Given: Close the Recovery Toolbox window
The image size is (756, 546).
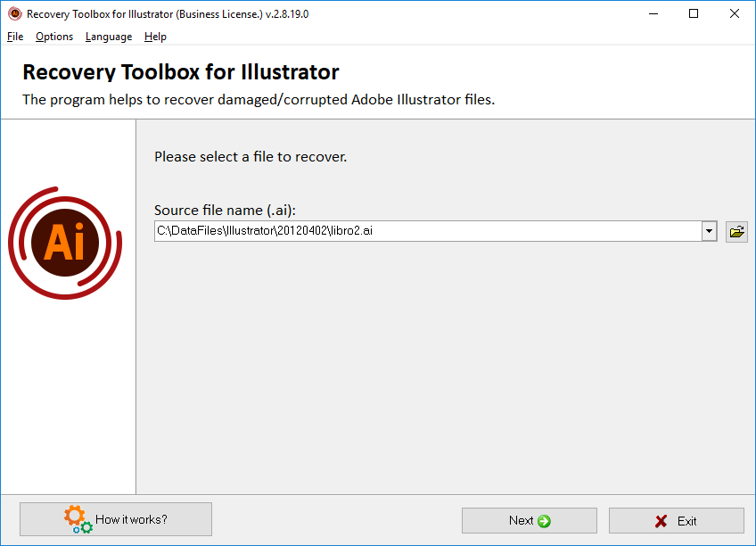Looking at the screenshot, I should [734, 14].
